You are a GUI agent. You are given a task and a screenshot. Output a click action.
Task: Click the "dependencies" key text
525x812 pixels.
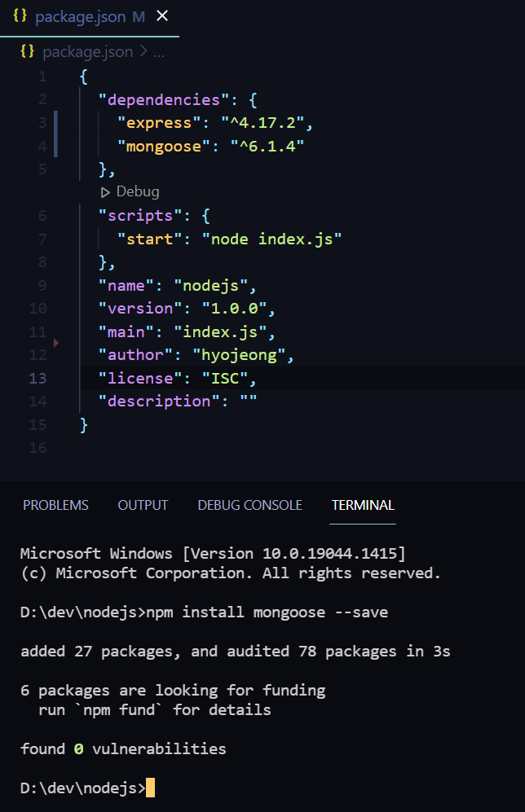(x=163, y=99)
